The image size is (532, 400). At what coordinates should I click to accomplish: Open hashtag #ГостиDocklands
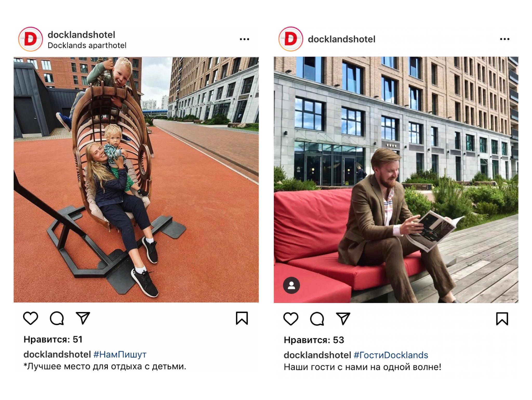tap(391, 355)
